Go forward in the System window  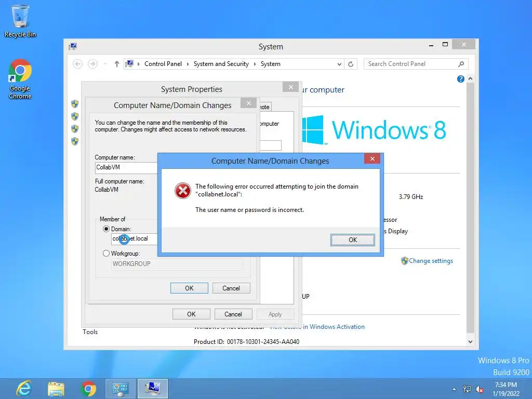point(92,64)
